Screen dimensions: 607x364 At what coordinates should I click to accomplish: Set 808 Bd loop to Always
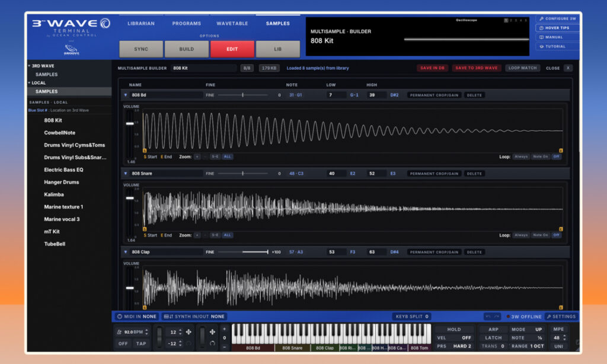[x=521, y=157]
